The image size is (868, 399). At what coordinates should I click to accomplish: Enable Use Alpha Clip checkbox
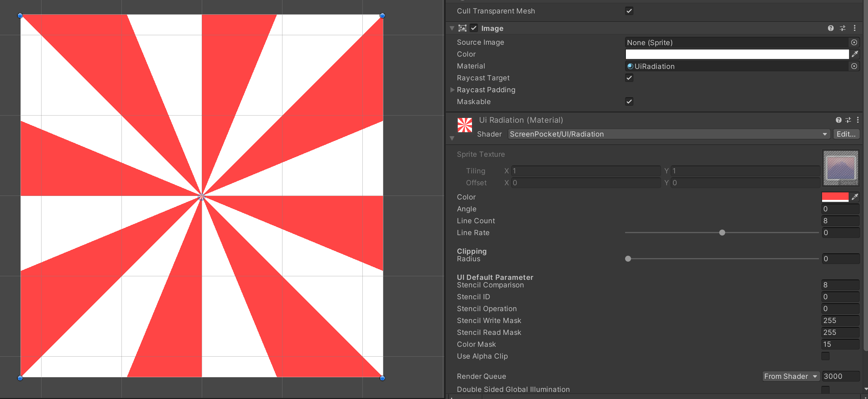[825, 356]
